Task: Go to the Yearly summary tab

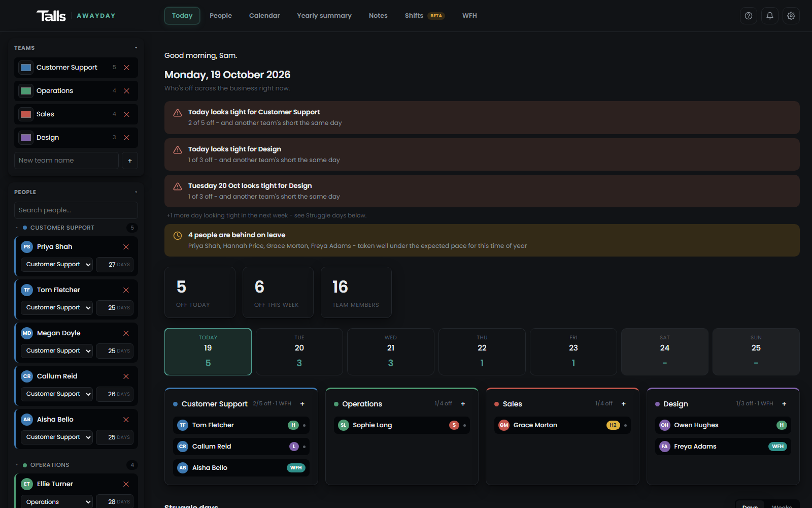Action: pos(324,16)
